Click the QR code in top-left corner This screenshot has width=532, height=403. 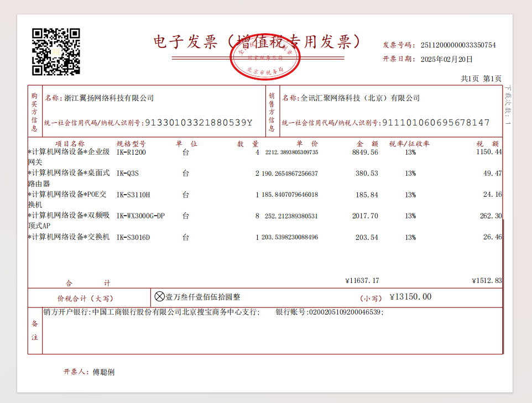[56, 51]
